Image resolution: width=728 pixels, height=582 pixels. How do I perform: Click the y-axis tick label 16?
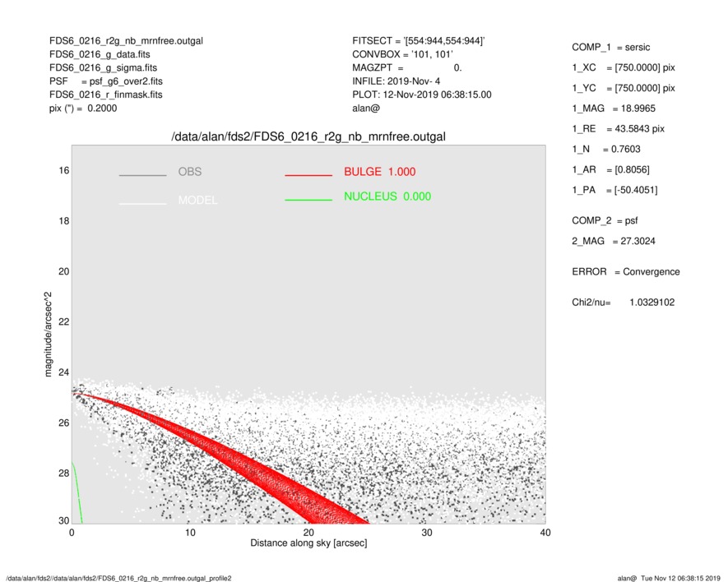[x=64, y=171]
